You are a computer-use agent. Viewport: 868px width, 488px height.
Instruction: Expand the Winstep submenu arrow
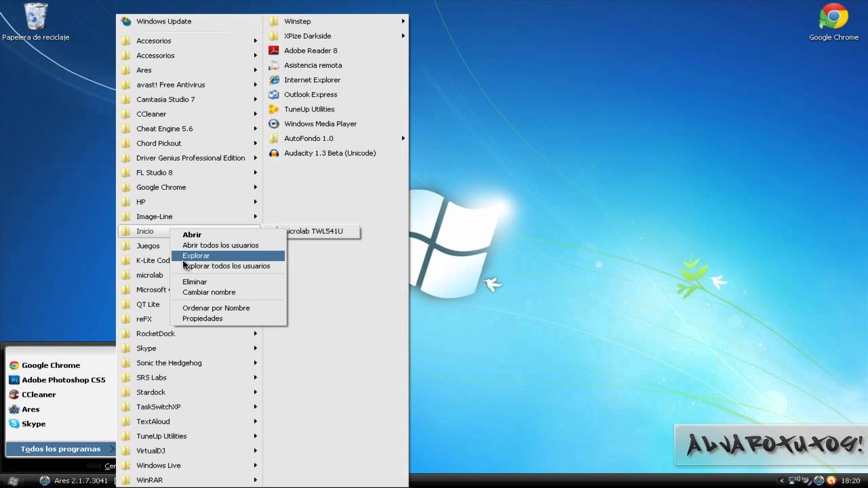[403, 22]
